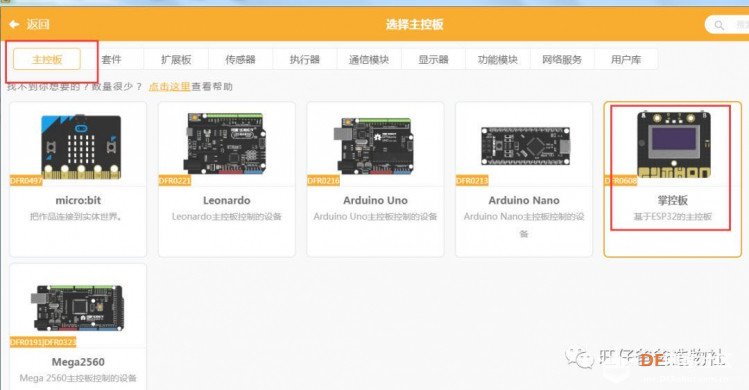Image resolution: width=749 pixels, height=390 pixels.
Task: Click the DFR0497 product tag
Action: click(26, 181)
